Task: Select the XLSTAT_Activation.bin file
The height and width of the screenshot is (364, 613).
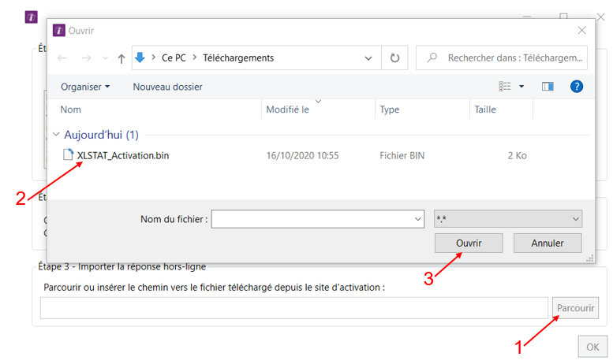Action: 122,156
